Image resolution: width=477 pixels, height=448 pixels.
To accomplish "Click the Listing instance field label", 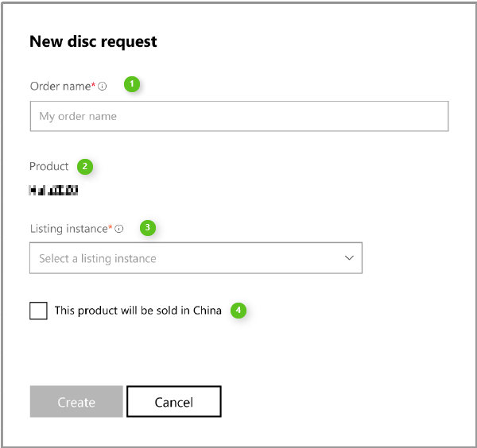I will click(x=68, y=229).
